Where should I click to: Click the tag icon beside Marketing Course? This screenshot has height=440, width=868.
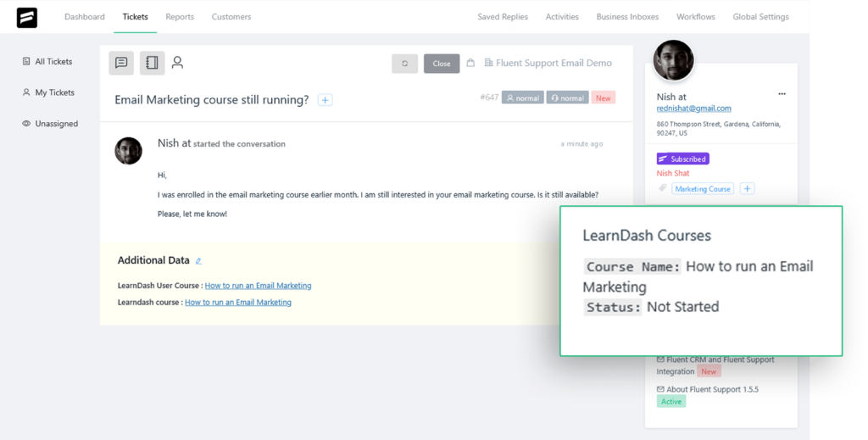(x=662, y=189)
